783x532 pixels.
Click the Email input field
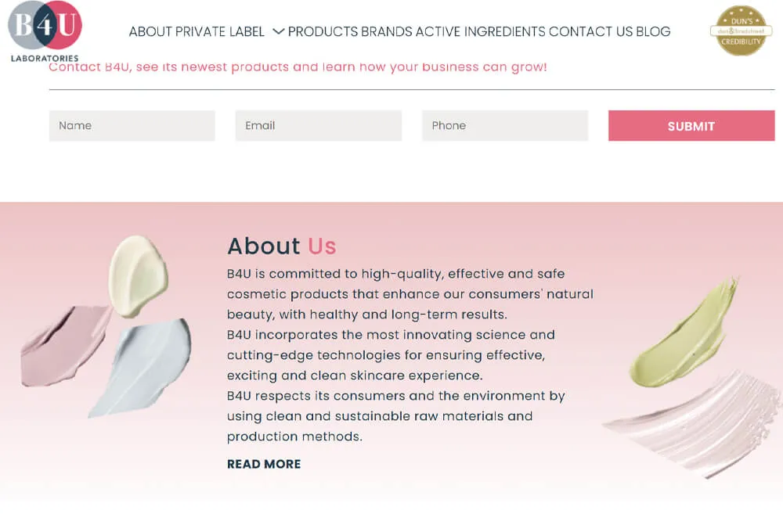coord(318,125)
